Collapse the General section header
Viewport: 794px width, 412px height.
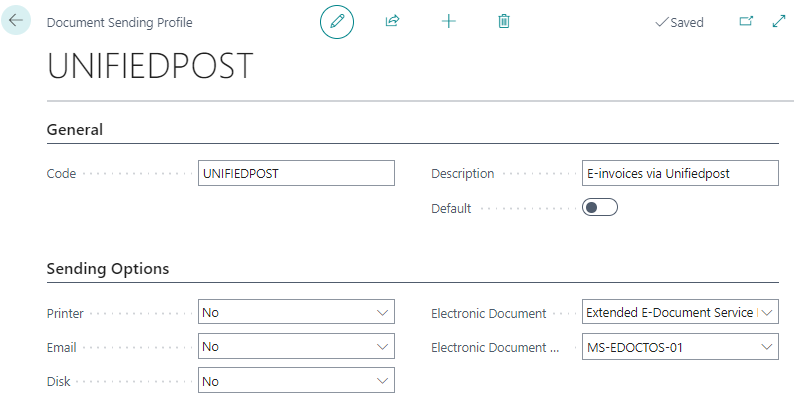(x=75, y=130)
